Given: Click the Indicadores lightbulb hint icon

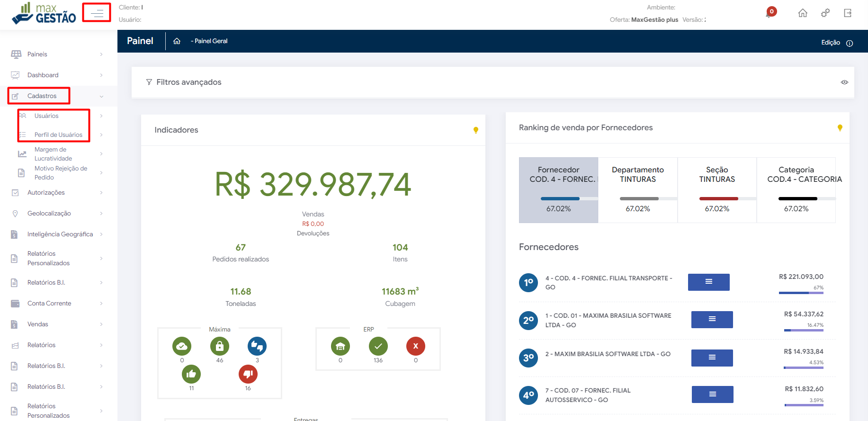Looking at the screenshot, I should click(476, 130).
